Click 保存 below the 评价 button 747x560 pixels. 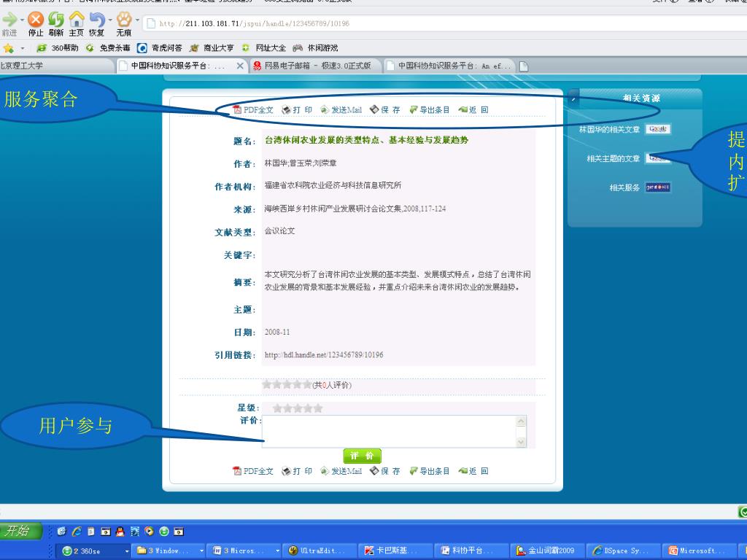[385, 471]
